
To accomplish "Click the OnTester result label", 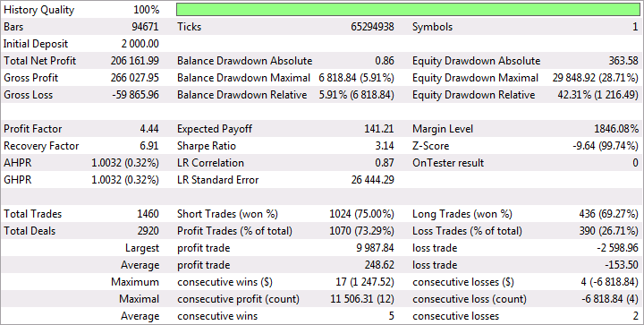I will click(x=448, y=163).
